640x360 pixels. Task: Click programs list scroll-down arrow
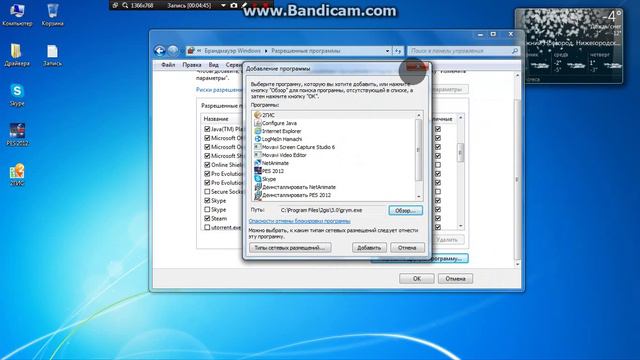coord(418,196)
